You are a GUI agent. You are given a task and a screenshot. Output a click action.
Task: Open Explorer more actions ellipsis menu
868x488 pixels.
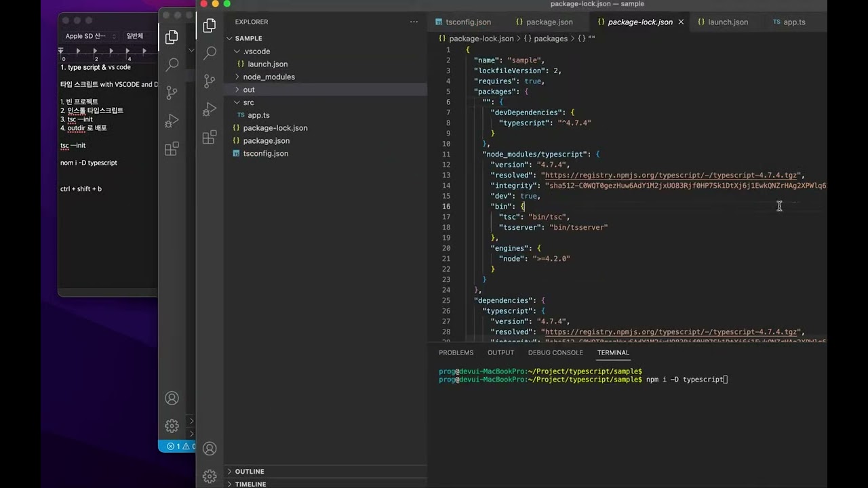414,22
